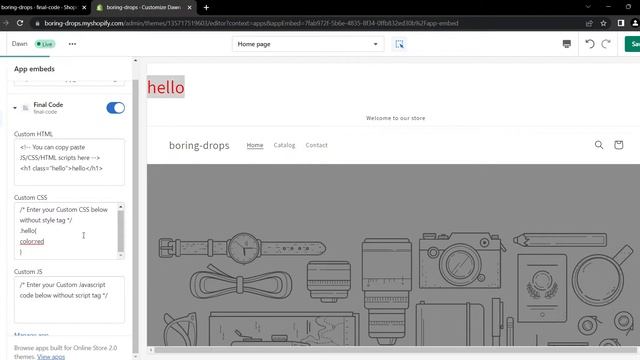
Task: Open the browser tab search chevron
Action: 588,7
